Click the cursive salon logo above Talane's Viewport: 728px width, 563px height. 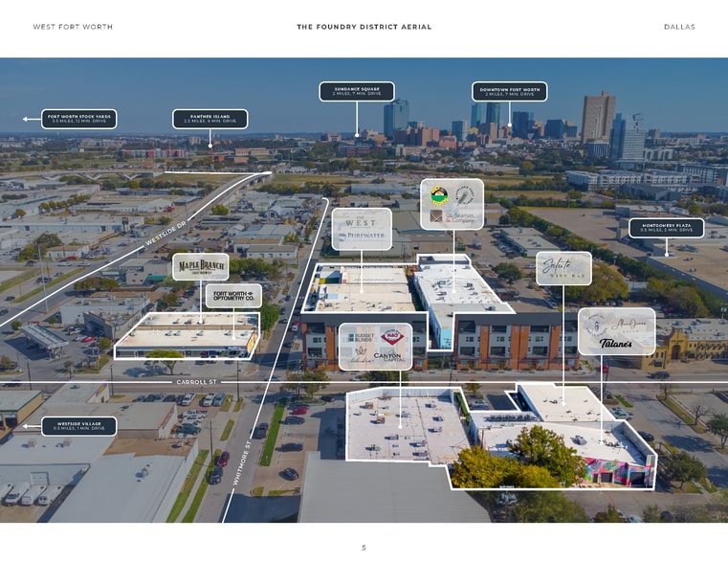(629, 325)
